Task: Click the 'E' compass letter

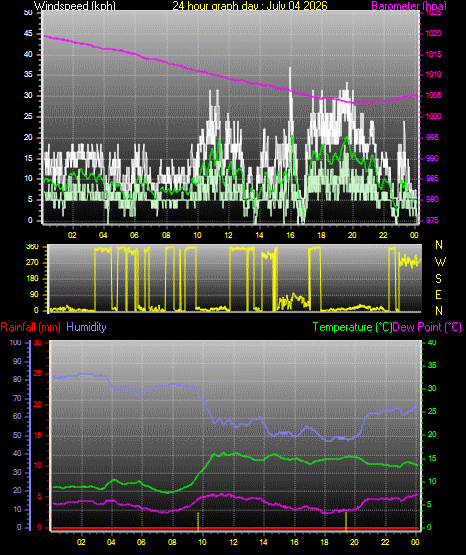Action: (x=438, y=295)
